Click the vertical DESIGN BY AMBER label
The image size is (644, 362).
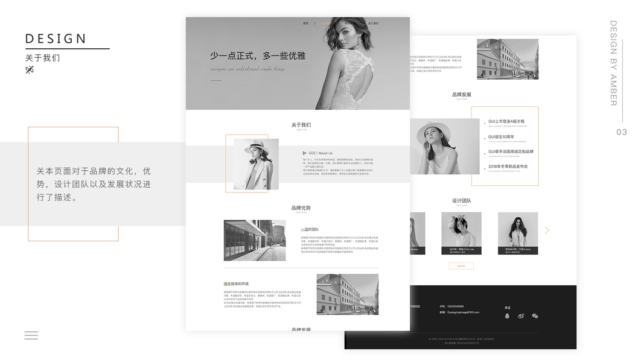[x=613, y=63]
